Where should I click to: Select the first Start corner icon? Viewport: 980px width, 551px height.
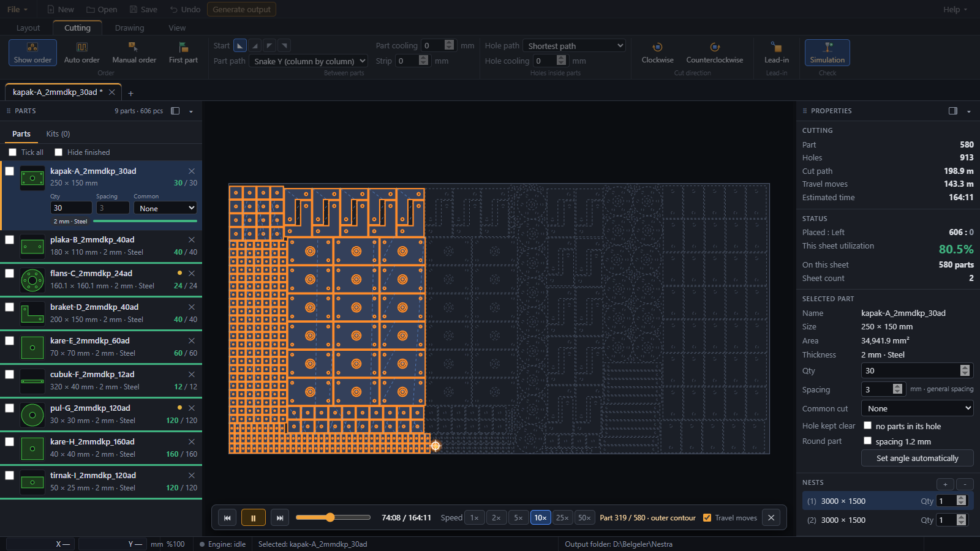coord(240,45)
